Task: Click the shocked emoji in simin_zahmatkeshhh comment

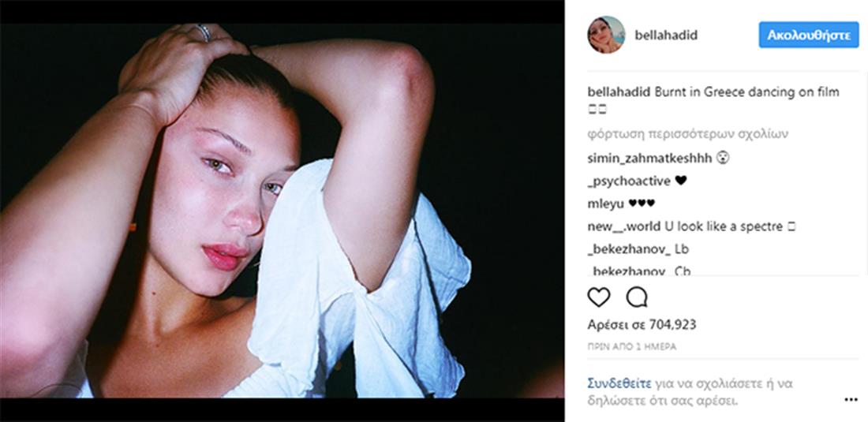Action: click(x=723, y=159)
